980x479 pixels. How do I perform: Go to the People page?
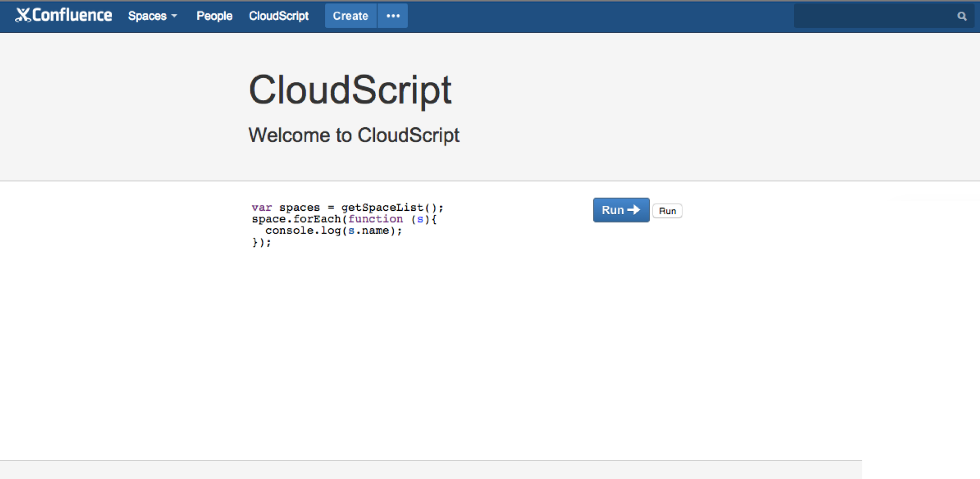point(214,16)
